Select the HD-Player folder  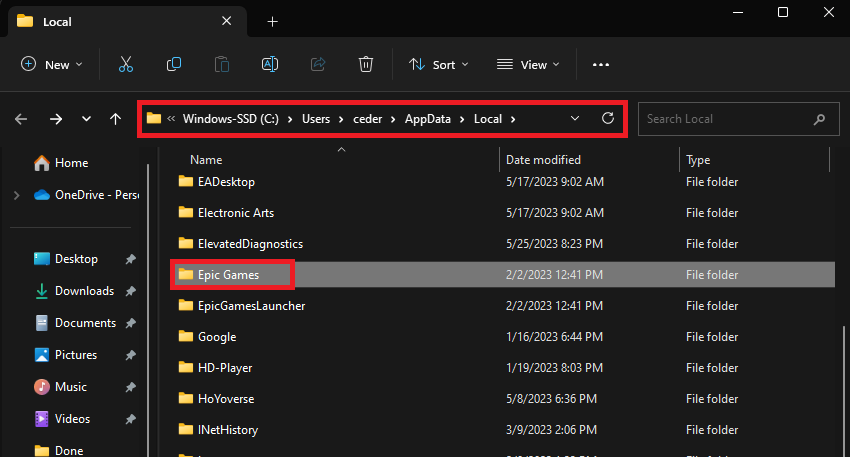[x=225, y=368]
